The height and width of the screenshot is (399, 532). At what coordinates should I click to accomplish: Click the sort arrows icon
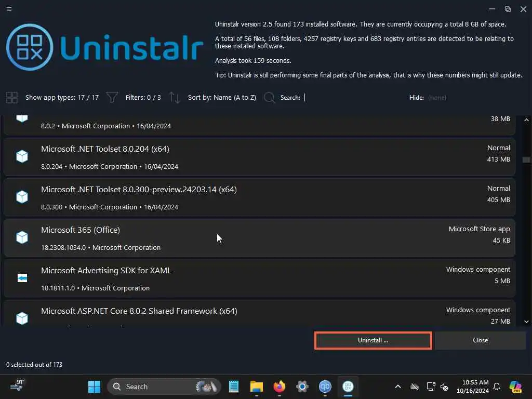click(x=175, y=98)
